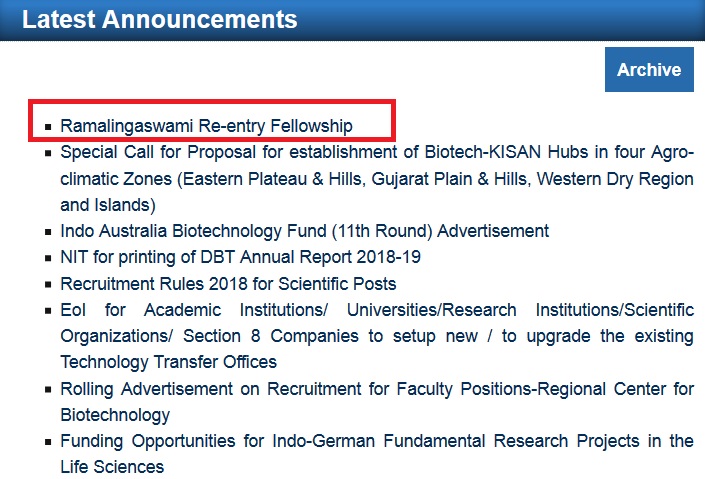This screenshot has height=479, width=705.
Task: Open the Archive button
Action: click(649, 70)
